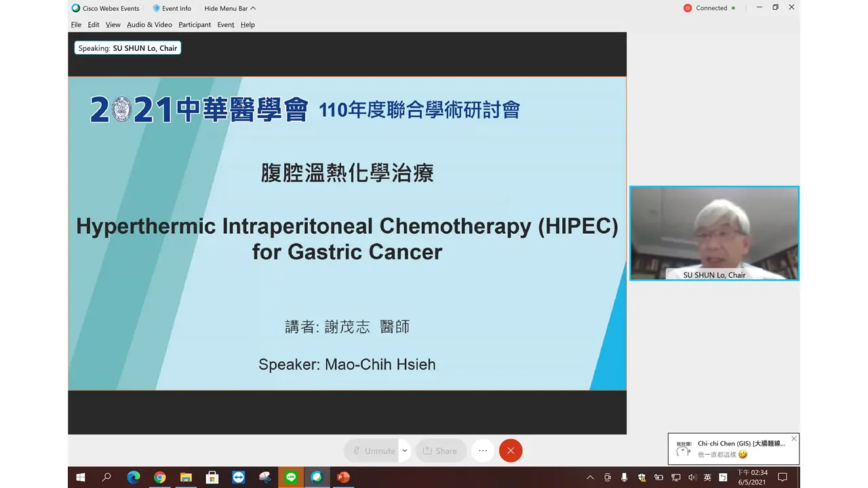Dismiss the LINE chat notification popup
This screenshot has height=488, width=868.
click(x=793, y=439)
